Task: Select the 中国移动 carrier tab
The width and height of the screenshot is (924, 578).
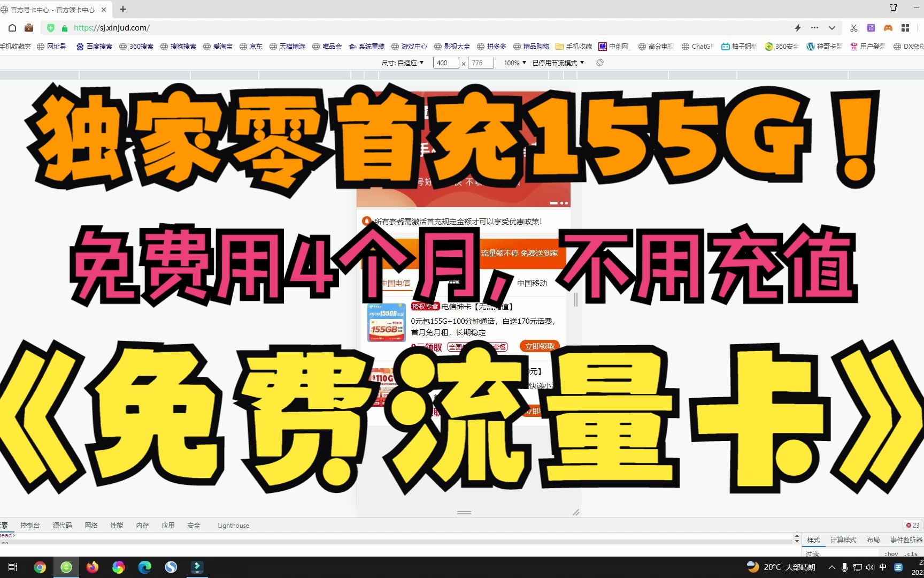Action: tap(532, 283)
